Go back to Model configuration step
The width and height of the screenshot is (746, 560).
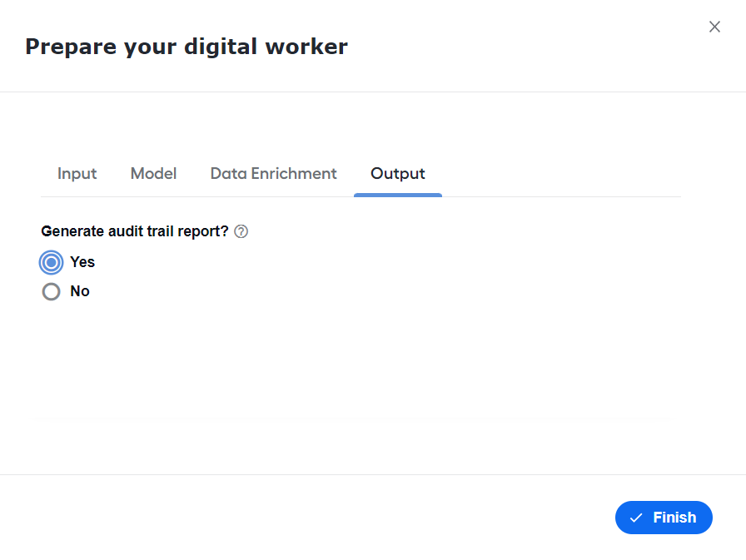coord(153,174)
